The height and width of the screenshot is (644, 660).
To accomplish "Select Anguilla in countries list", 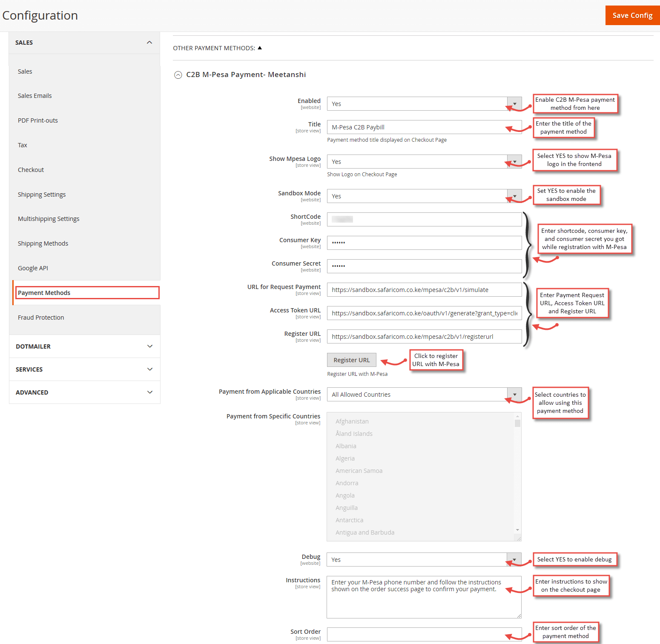I will 347,508.
